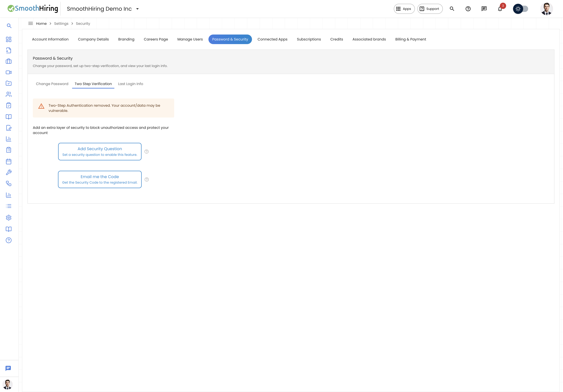Toggle the hamburger menu beside the breadcrumb
The image size is (563, 392).
coord(31,24)
